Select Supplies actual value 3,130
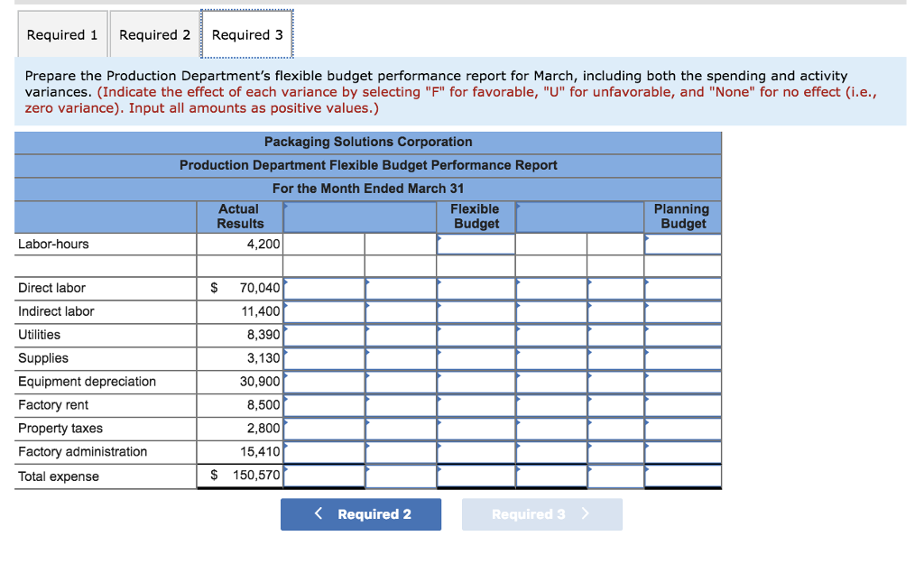Viewport: 924px width, 573px height. (x=263, y=358)
